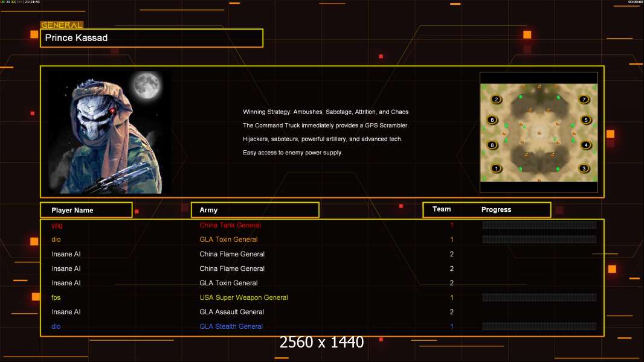Viewport: 644px width, 362px height.
Task: Click the full moon in the portrait
Action: 147,85
